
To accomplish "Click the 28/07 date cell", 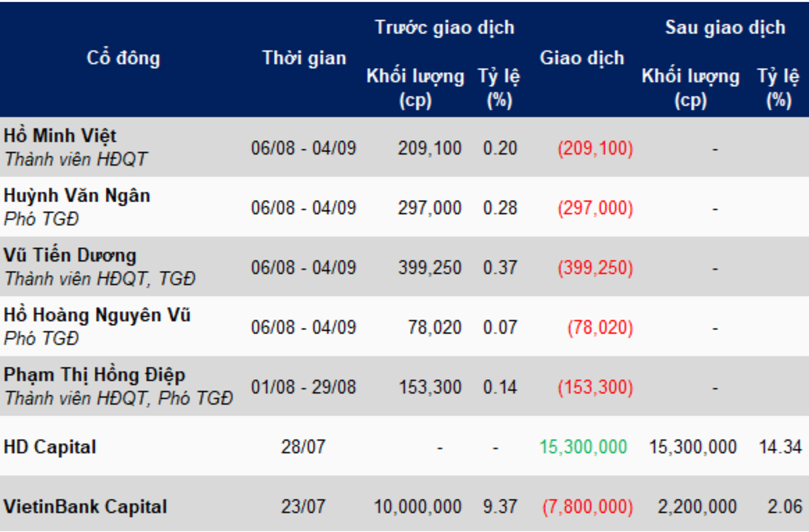I will pos(303,447).
